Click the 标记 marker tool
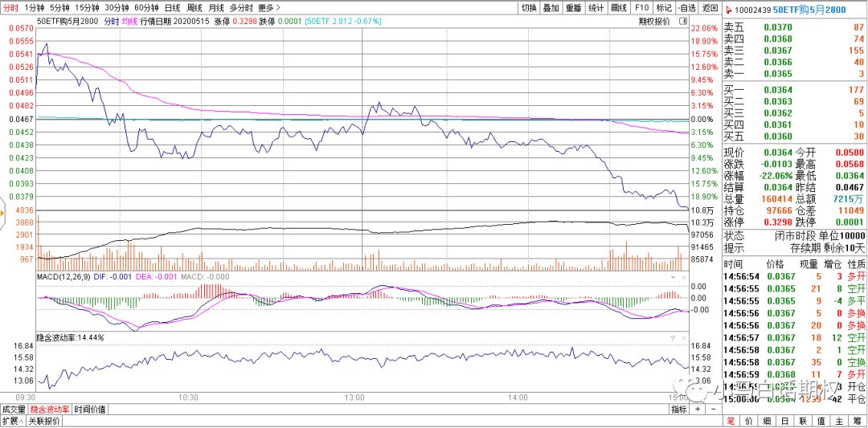This screenshot has width=868, height=428. (664, 7)
